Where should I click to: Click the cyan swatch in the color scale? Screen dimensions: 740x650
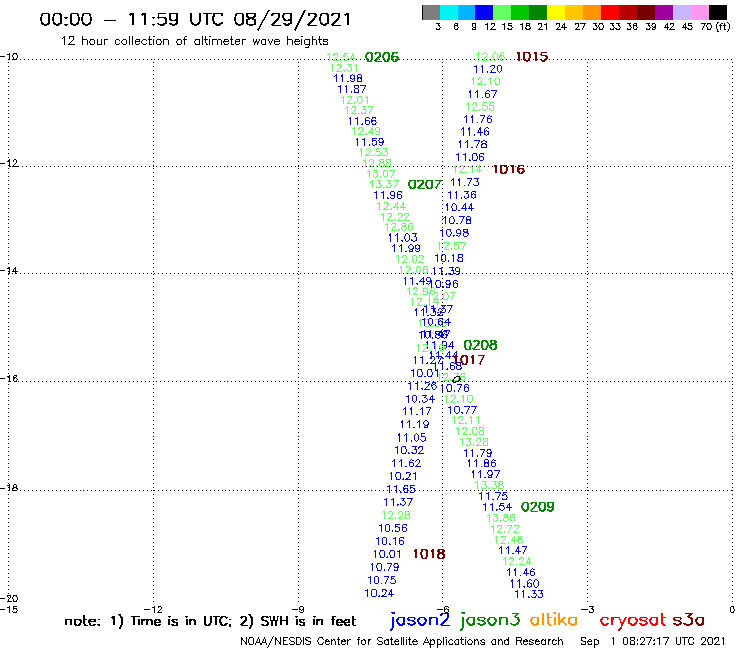[449, 12]
